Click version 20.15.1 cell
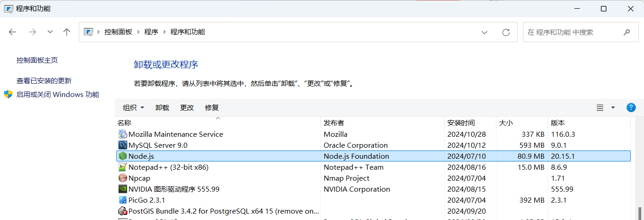The image size is (644, 220). [x=563, y=156]
